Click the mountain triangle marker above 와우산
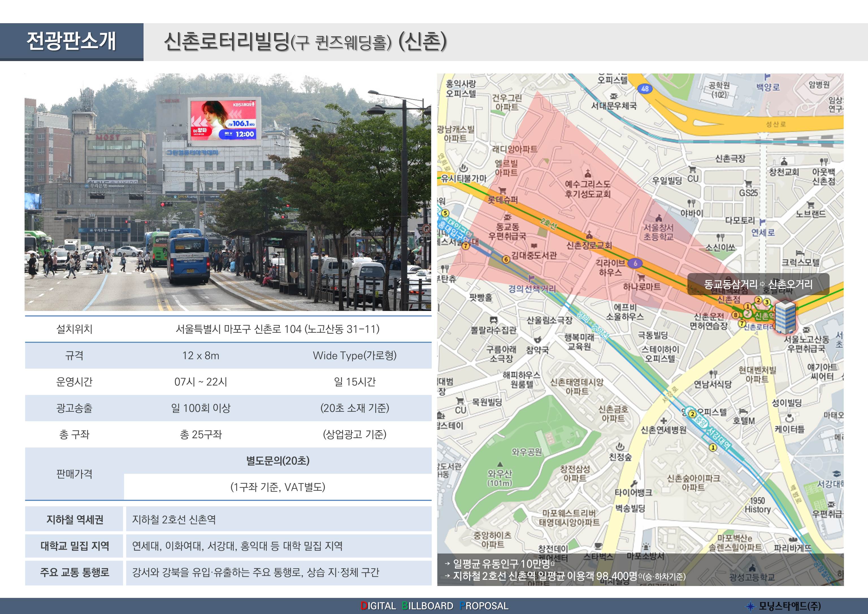 tap(500, 464)
